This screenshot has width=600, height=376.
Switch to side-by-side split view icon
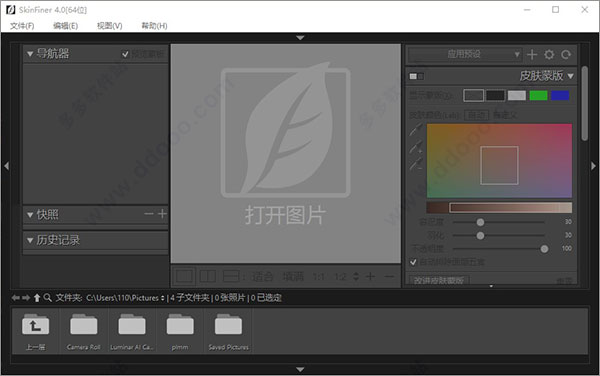click(x=208, y=276)
